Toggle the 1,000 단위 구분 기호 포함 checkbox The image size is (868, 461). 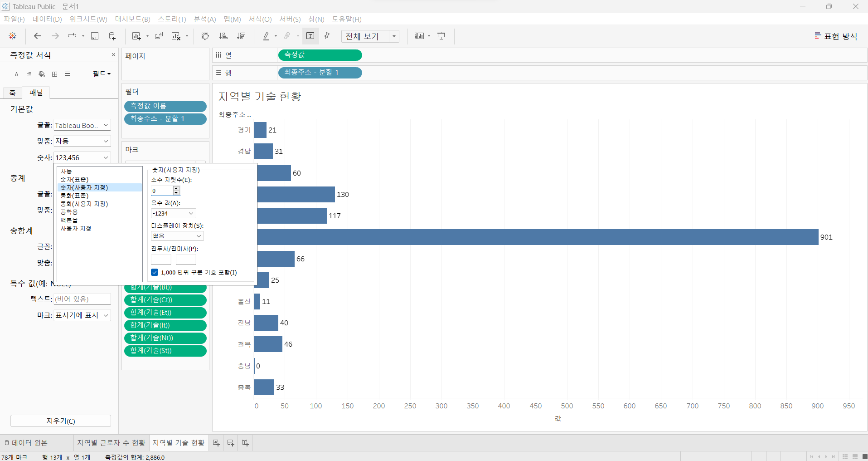click(x=155, y=272)
